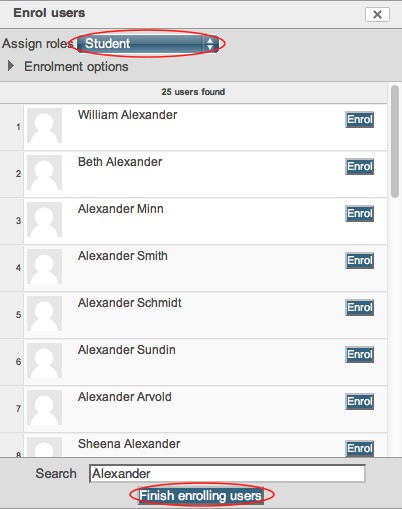Select the Alexander Arvold name entry
The image size is (402, 509).
tap(125, 397)
